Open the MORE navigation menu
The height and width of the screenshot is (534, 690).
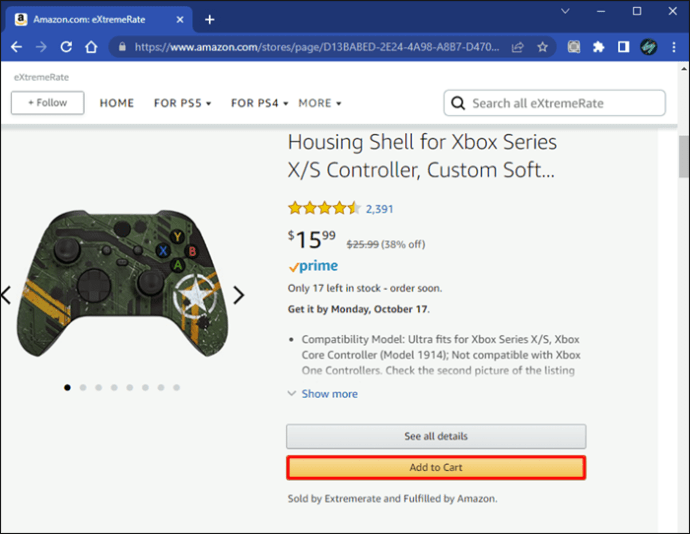[319, 103]
